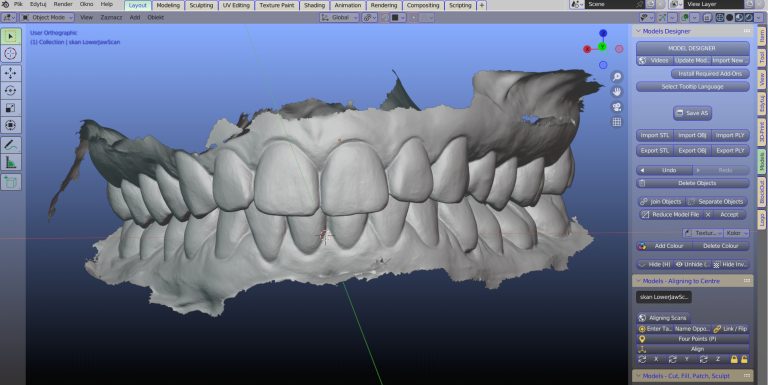The height and width of the screenshot is (385, 768).
Task: Click Four Points (P) pin button
Action: tap(693, 339)
